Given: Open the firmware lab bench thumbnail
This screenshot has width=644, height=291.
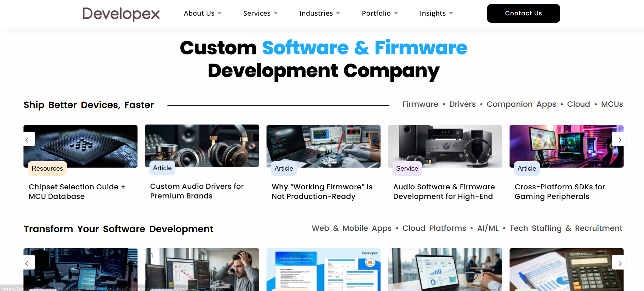Looking at the screenshot, I should click(x=323, y=146).
